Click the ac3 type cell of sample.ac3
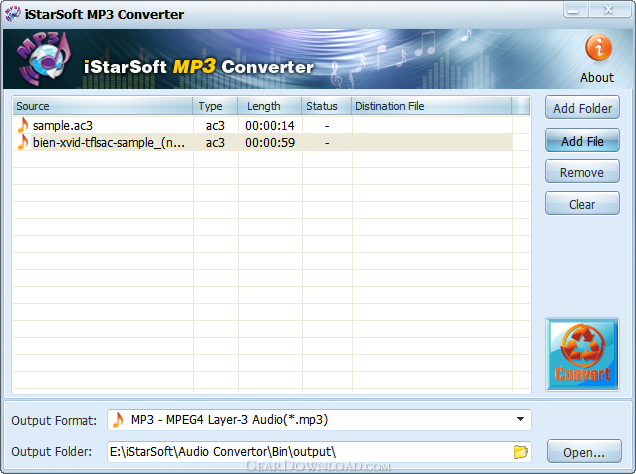Viewport: 636px width, 474px height. click(x=215, y=126)
